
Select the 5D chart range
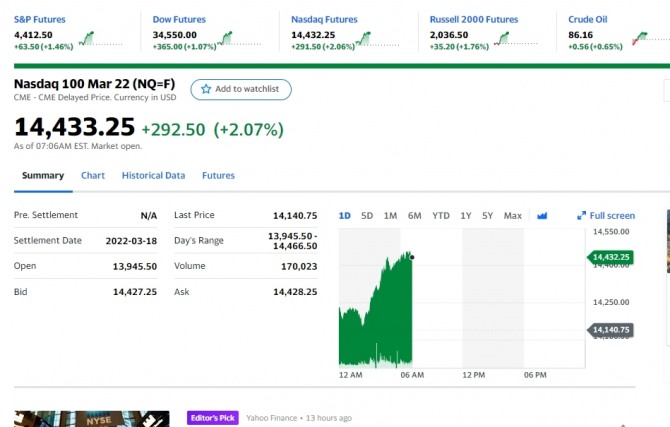coord(367,215)
